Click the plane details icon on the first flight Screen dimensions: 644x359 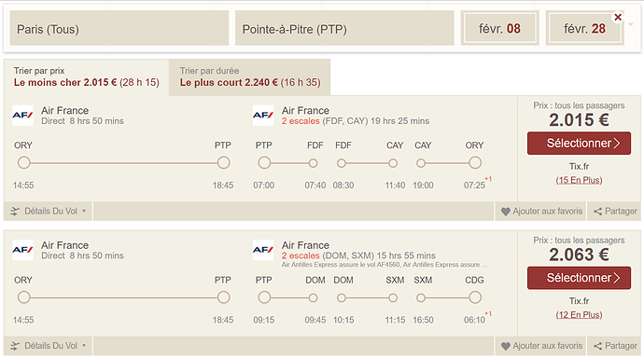pyautogui.click(x=15, y=212)
